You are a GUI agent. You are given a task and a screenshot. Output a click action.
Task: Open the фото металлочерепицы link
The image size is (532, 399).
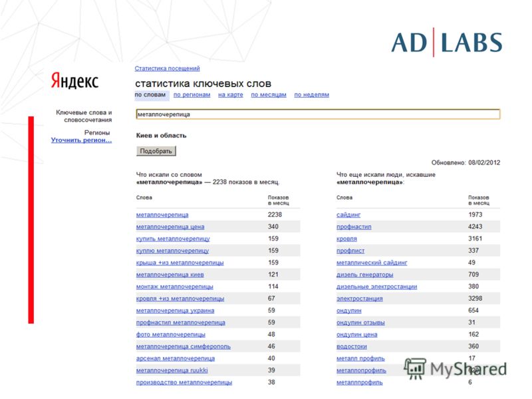(x=171, y=334)
